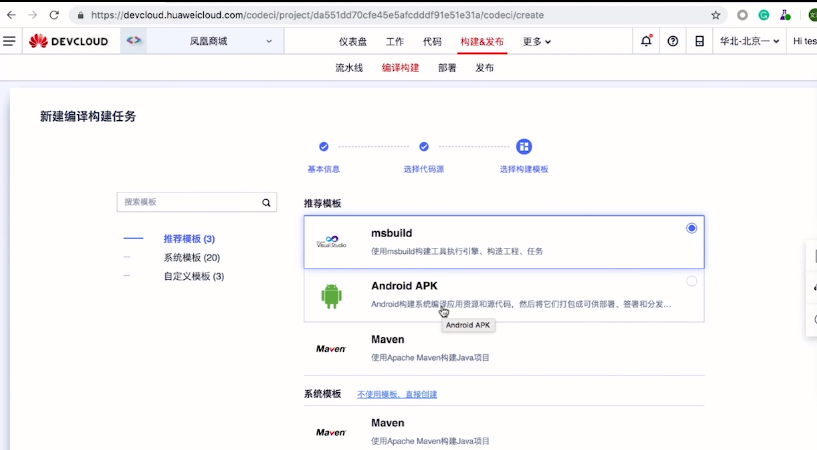Bookmark the page with the star icon
This screenshot has height=450, width=817.
[x=716, y=15]
